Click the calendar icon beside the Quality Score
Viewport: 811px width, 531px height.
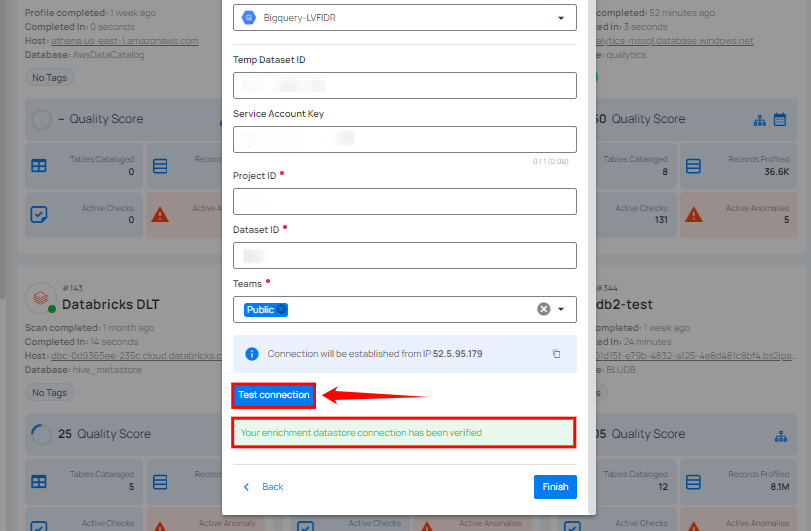click(x=782, y=120)
